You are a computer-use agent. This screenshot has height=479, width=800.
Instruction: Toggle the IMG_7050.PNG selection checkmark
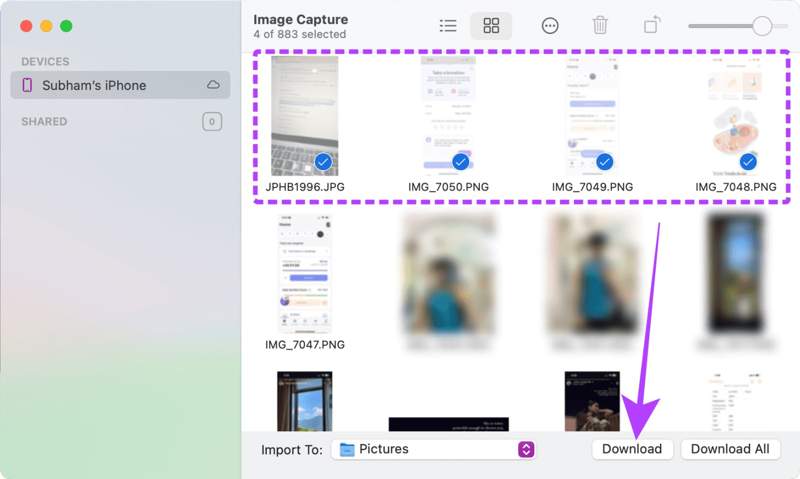pyautogui.click(x=460, y=161)
